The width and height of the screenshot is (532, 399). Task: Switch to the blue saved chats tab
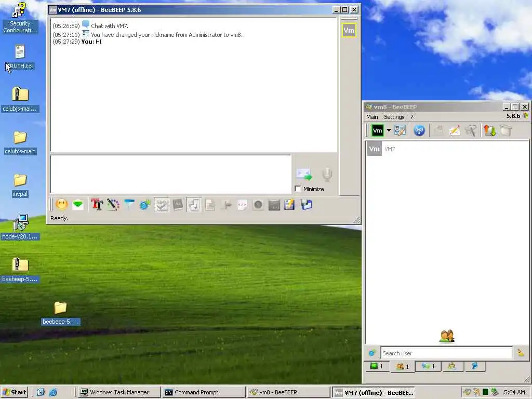(475, 366)
